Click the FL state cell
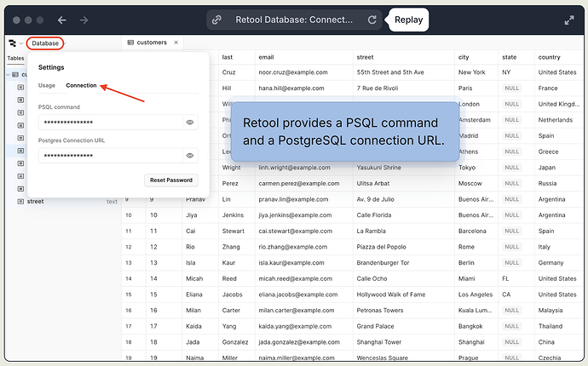The height and width of the screenshot is (366, 588). pos(516,278)
